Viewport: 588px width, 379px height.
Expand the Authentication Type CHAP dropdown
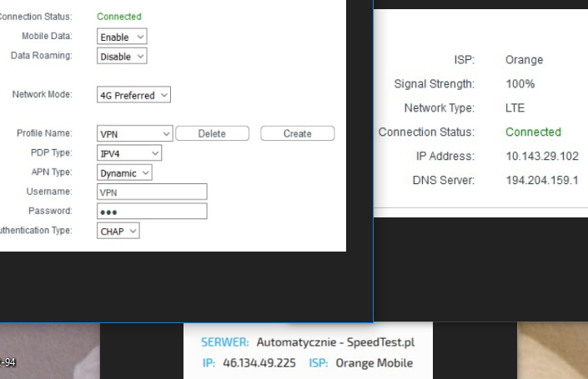[x=118, y=231]
